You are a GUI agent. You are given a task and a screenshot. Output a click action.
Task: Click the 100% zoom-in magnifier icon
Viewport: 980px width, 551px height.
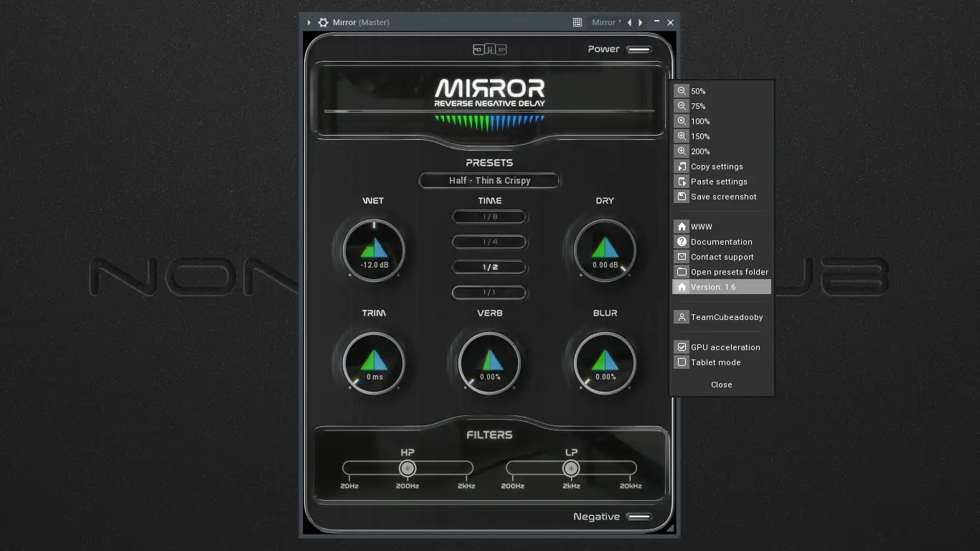[x=682, y=121]
